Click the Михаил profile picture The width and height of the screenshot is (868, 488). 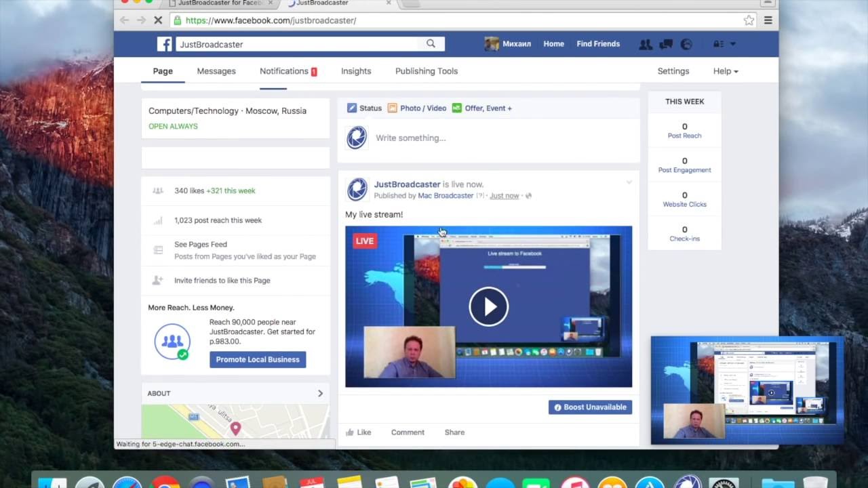[492, 44]
